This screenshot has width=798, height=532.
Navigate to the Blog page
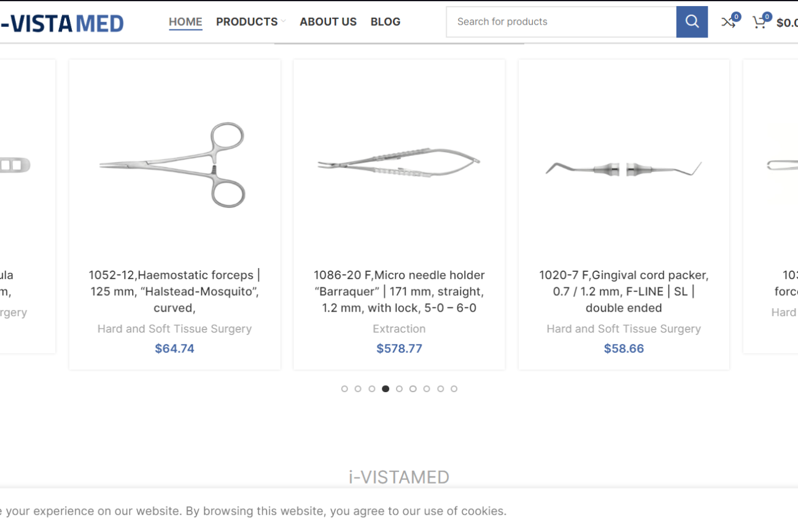[x=385, y=22]
